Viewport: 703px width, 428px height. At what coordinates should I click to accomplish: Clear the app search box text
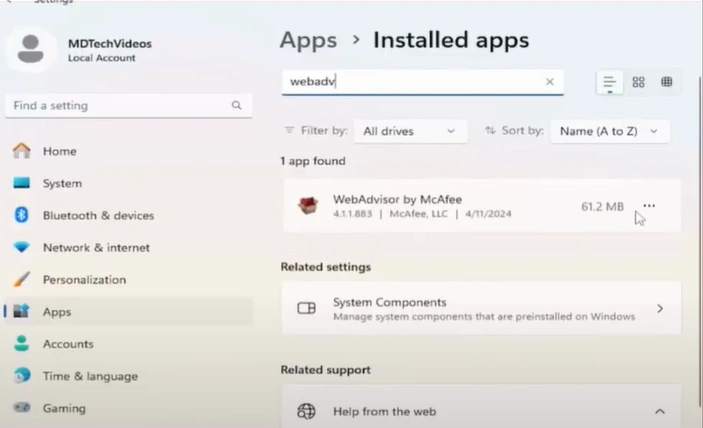[x=550, y=82]
